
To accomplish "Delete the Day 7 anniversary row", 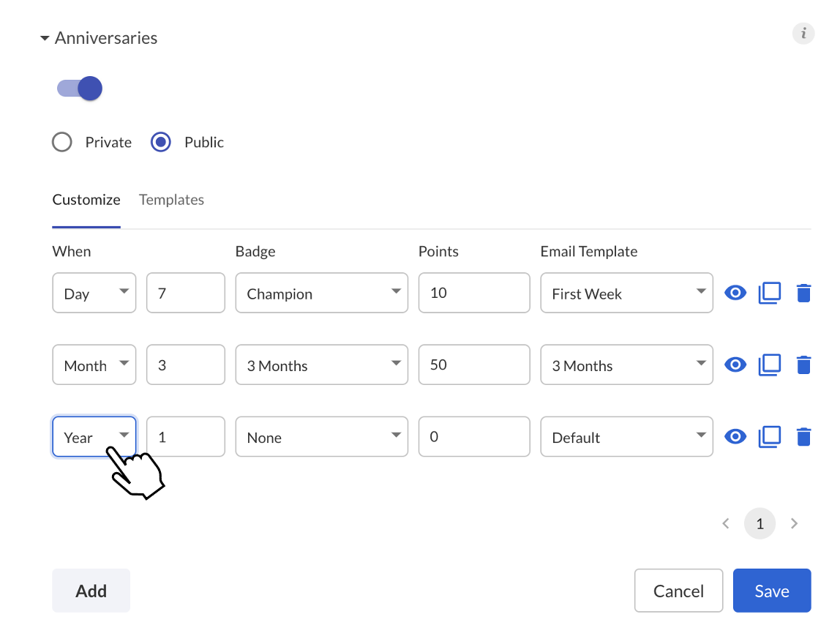I will tap(803, 293).
